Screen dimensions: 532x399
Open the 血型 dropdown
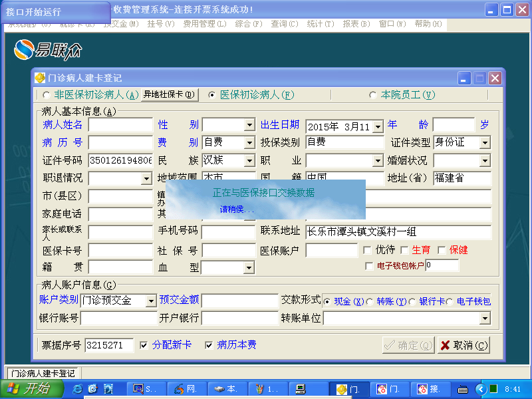[x=249, y=267]
